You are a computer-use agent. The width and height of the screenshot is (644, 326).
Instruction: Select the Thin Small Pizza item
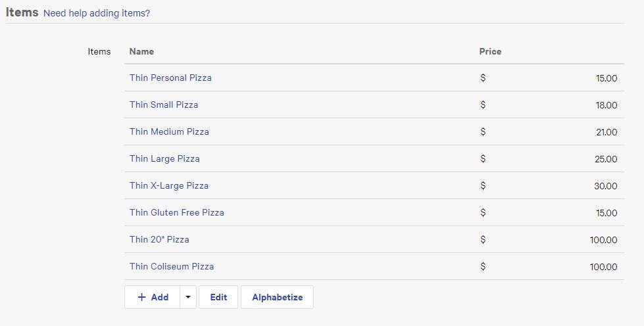(x=164, y=105)
